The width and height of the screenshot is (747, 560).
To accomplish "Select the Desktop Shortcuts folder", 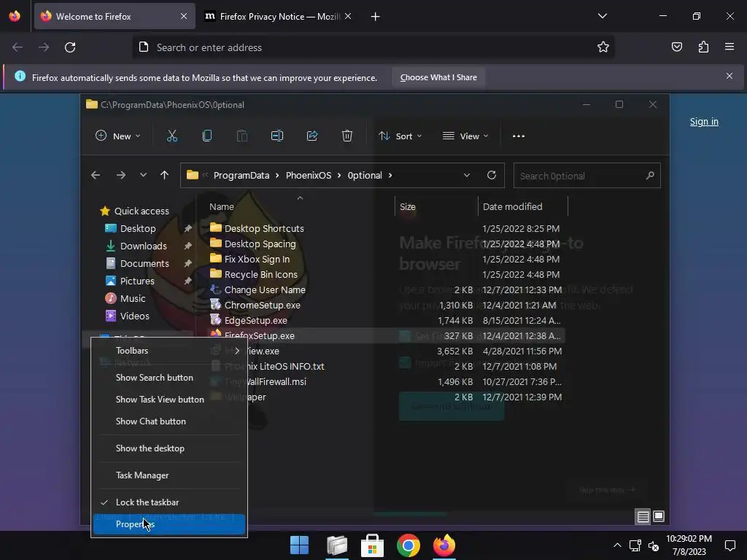I will pos(264,228).
